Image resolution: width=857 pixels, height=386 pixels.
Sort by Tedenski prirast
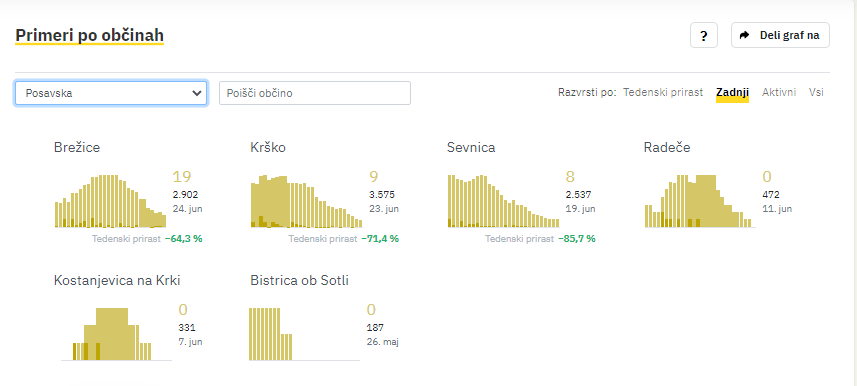662,92
